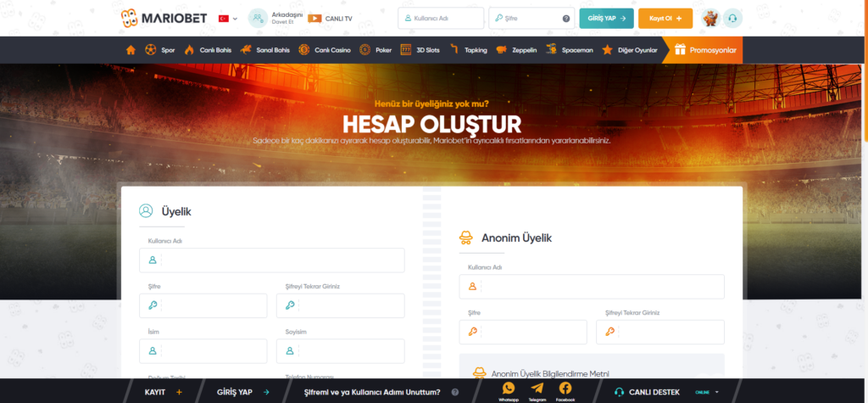This screenshot has height=403, width=868.
Task: Click Anonim Üyelik Bilgilendirme Metni text
Action: coord(550,373)
